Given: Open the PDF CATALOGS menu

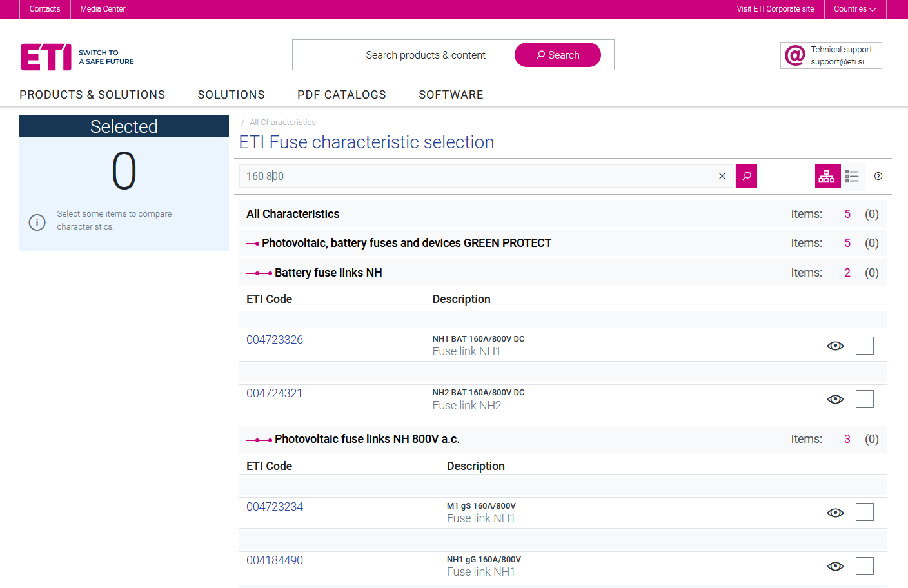Looking at the screenshot, I should [341, 95].
